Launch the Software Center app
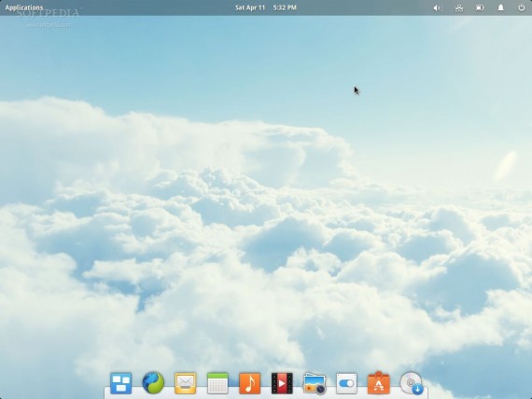Image resolution: width=532 pixels, height=399 pixels. pyautogui.click(x=379, y=383)
